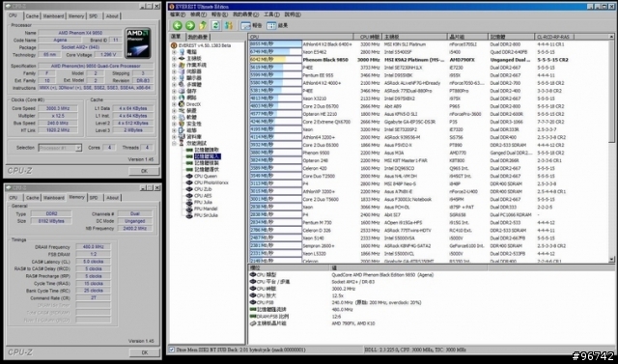The image size is (618, 364).
Task: Go forward with the green right arrow in EVEREST
Action: 190,26
